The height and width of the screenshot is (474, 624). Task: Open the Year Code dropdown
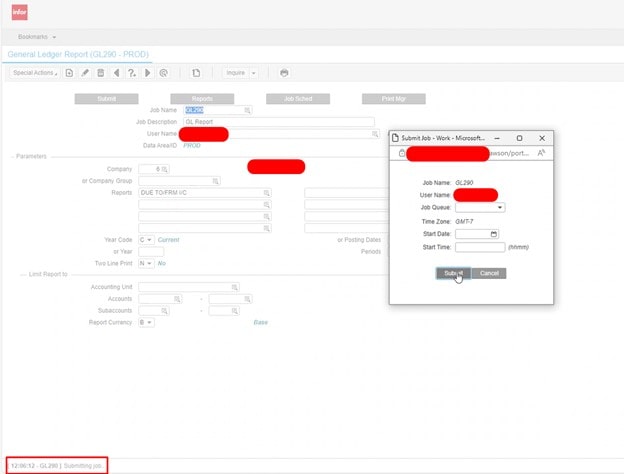click(x=146, y=240)
